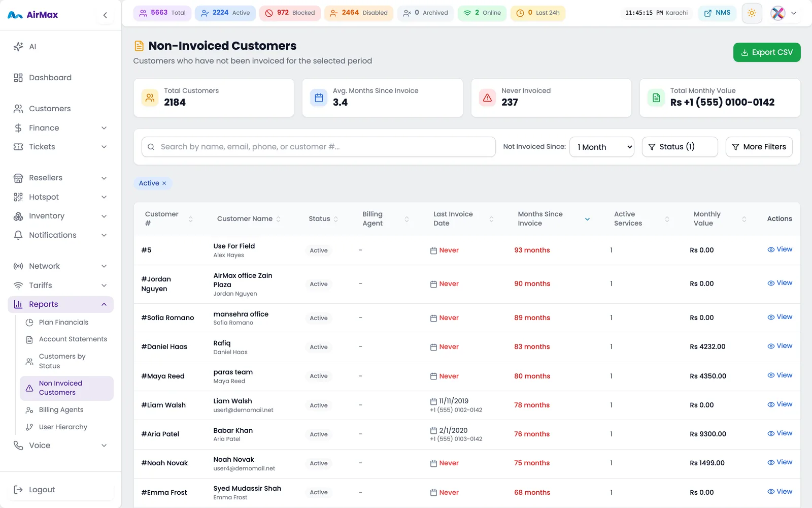Screen dimensions: 812x508
Task: Collapse the sidebar with the chevron button
Action: tap(105, 15)
